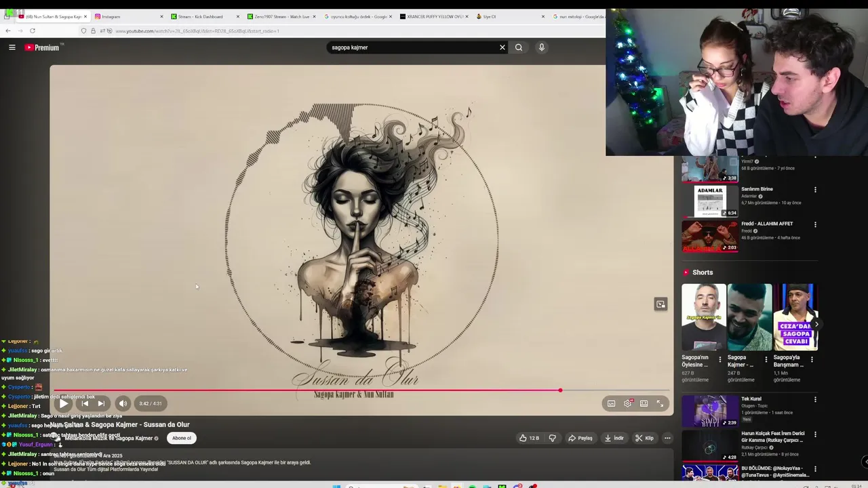Viewport: 868px width, 488px height.
Task: Open the Fredd video thumbnail
Action: 710,236
